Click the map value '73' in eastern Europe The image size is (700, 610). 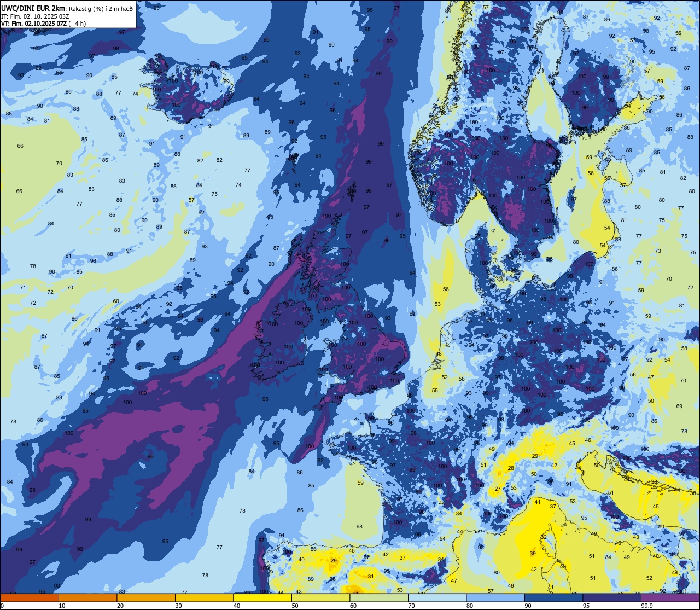(x=658, y=251)
